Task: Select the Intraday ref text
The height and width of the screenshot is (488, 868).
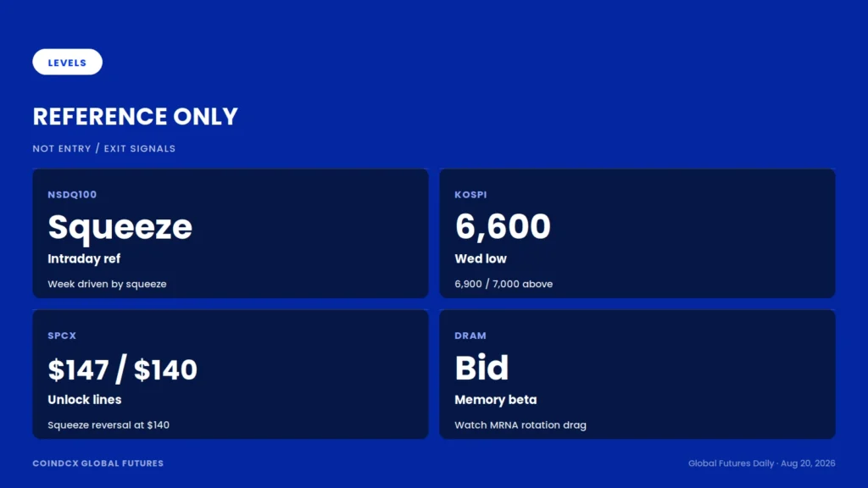Action: tap(84, 258)
